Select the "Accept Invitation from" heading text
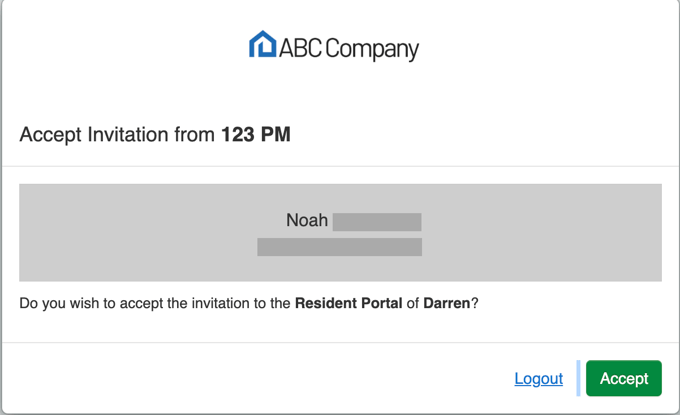Screen dimensions: 680x415 coord(117,134)
